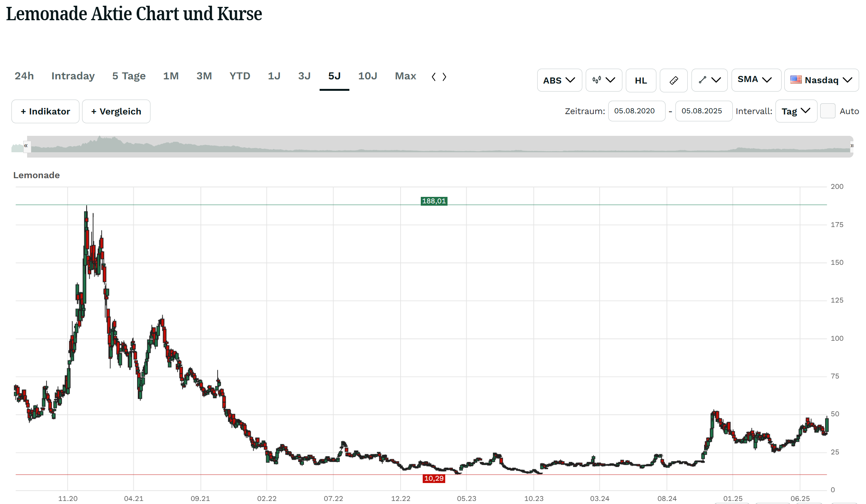Enable the Auto interval checkbox
Viewport: 866px width, 504px height.
[x=827, y=111]
